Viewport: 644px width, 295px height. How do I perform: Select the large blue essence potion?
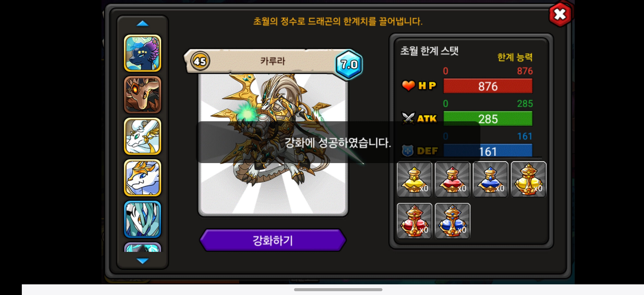tap(452, 221)
